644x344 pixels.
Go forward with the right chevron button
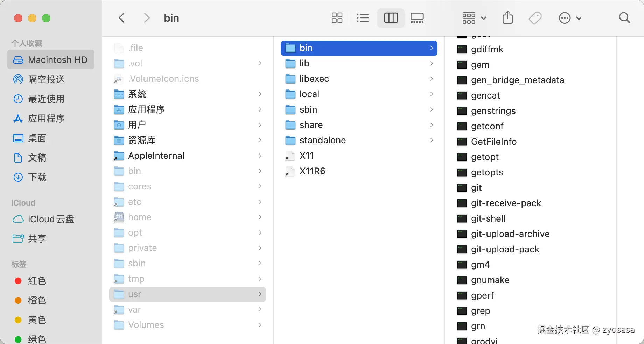point(147,18)
